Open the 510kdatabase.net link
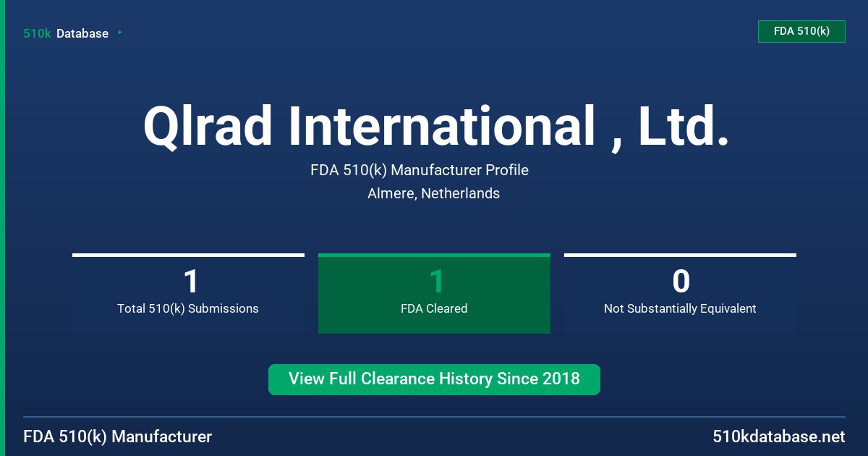 [778, 436]
